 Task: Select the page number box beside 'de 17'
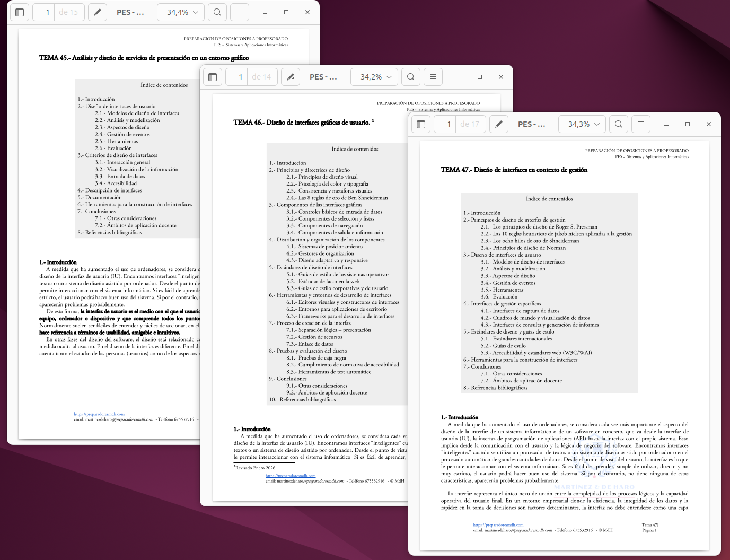448,124
